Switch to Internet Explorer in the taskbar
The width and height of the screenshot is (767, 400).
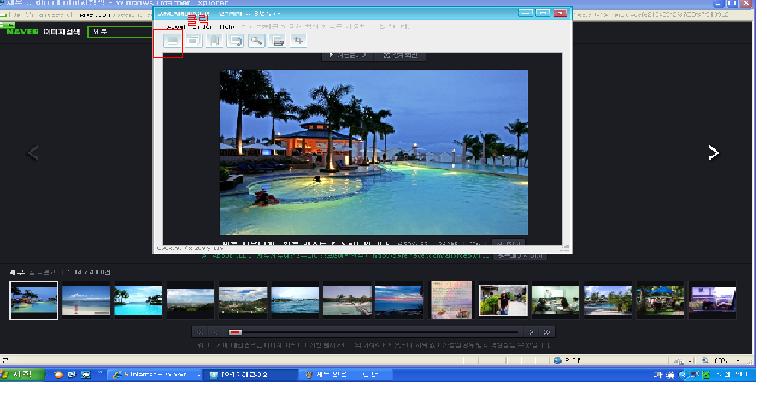150,375
